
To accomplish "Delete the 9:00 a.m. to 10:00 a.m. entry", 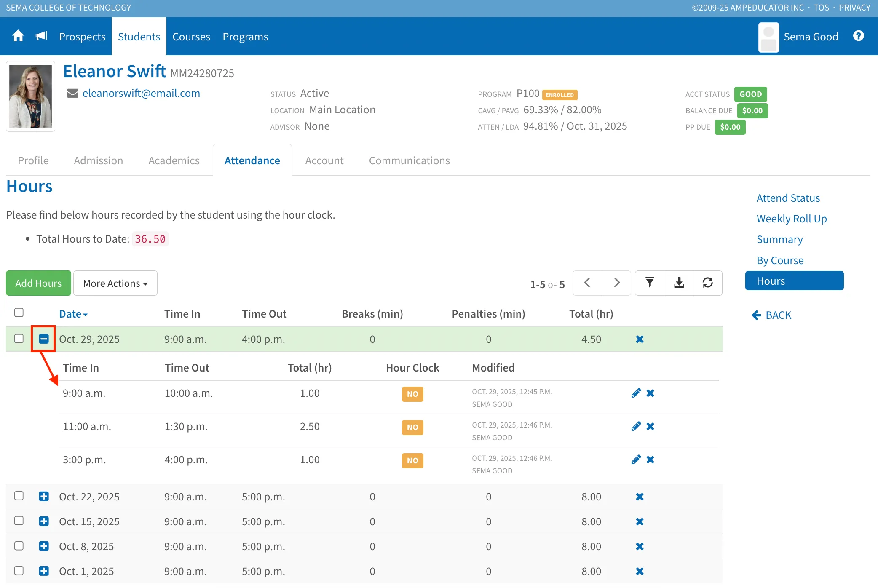I will coord(650,393).
